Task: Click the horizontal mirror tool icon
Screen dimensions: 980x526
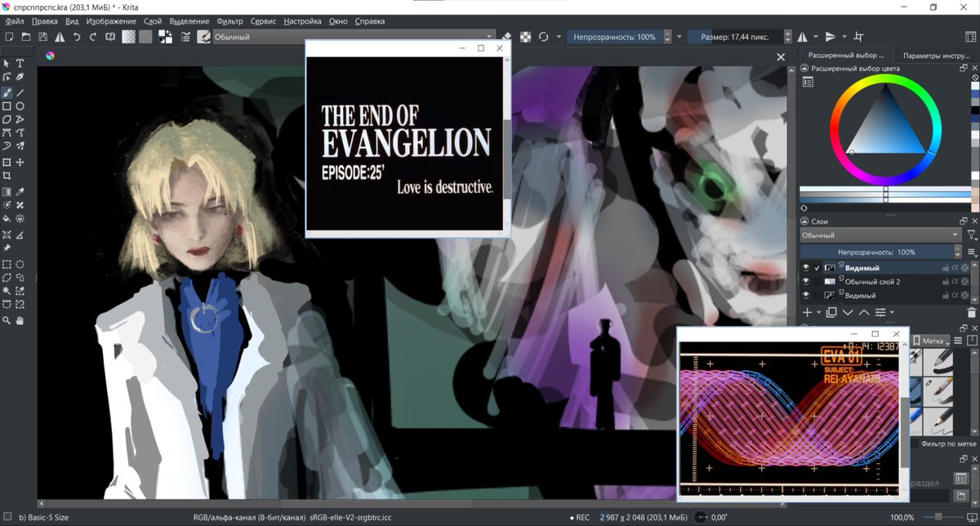Action: tap(802, 37)
